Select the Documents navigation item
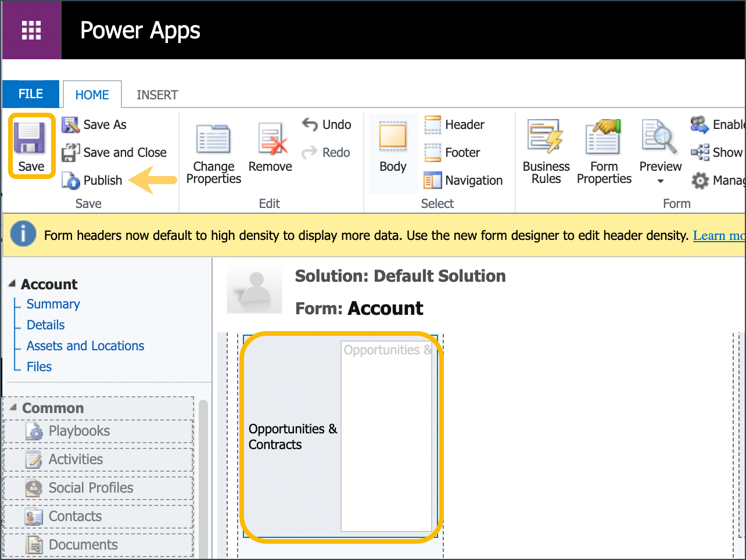 pos(99,545)
